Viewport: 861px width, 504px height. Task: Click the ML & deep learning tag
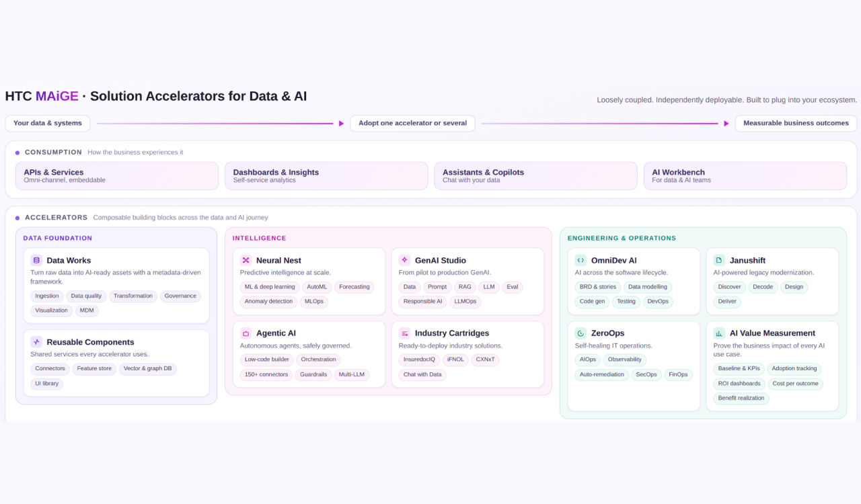pyautogui.click(x=270, y=287)
